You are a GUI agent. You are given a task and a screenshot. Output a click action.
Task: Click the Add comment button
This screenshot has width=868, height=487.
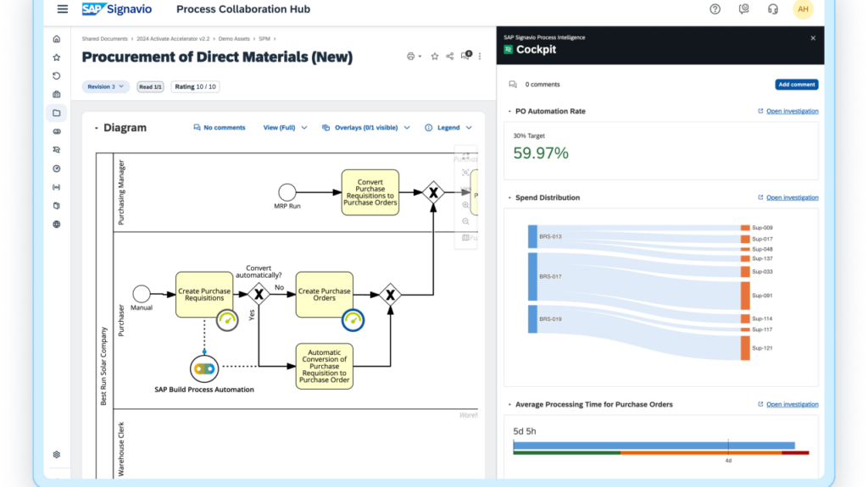tap(797, 85)
